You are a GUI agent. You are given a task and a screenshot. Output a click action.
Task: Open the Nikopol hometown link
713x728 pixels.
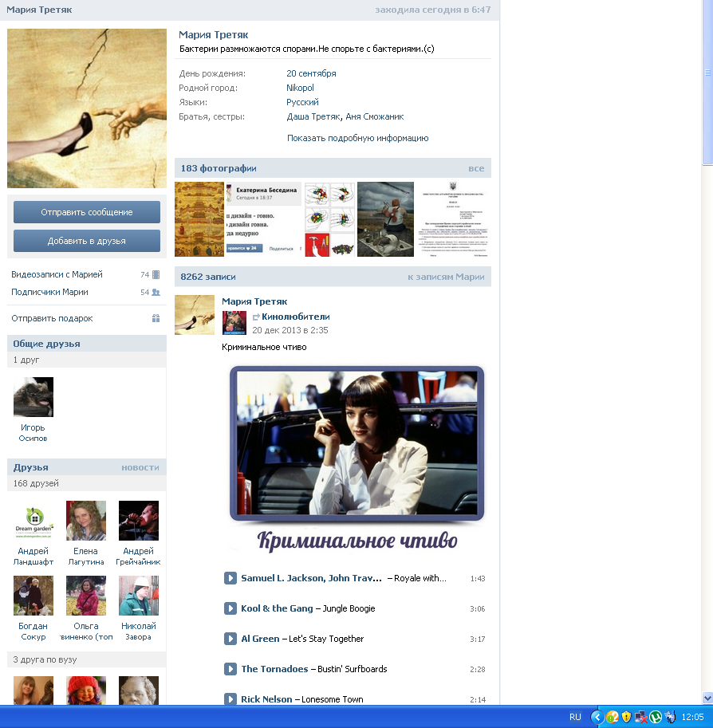tap(300, 88)
